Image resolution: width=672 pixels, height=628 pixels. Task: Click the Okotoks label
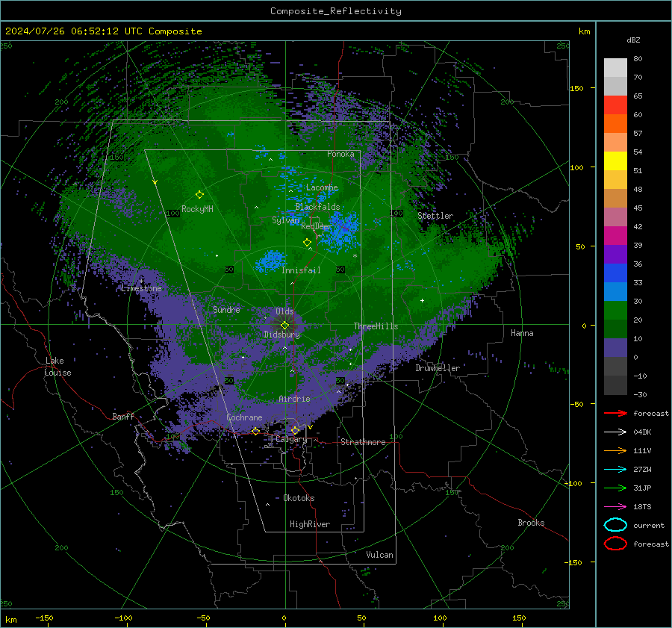coord(299,498)
